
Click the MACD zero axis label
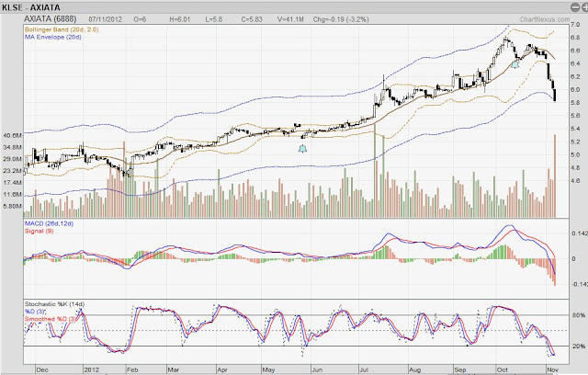point(573,259)
